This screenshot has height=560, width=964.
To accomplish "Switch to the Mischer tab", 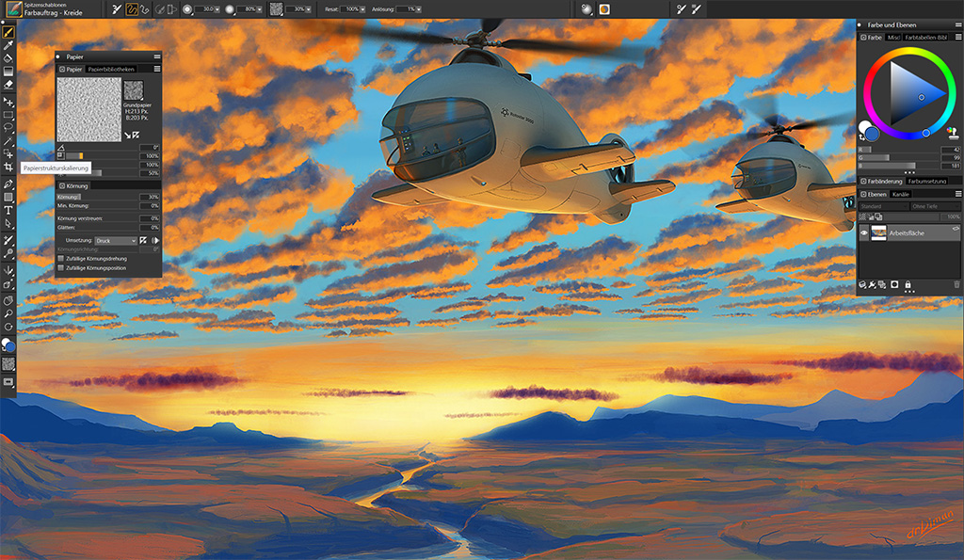I will [893, 38].
